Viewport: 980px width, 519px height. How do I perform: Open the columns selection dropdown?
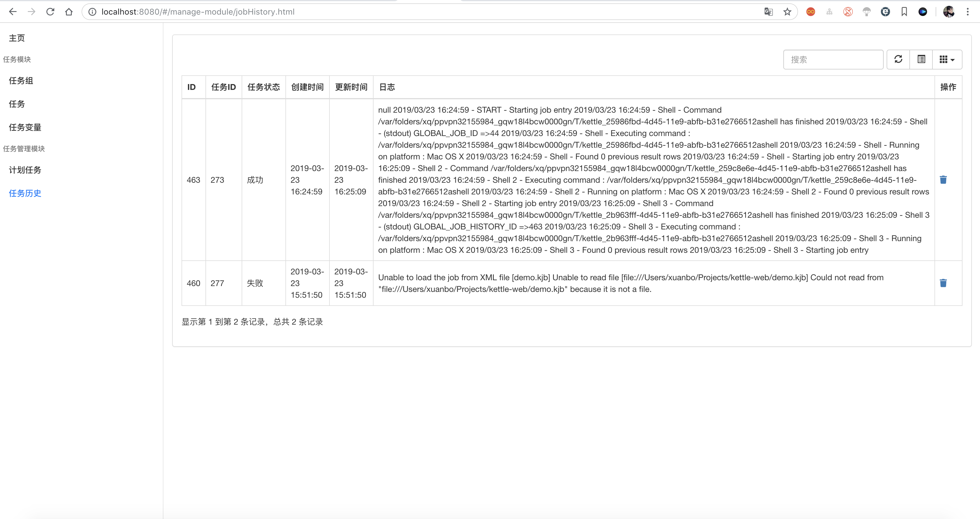947,59
